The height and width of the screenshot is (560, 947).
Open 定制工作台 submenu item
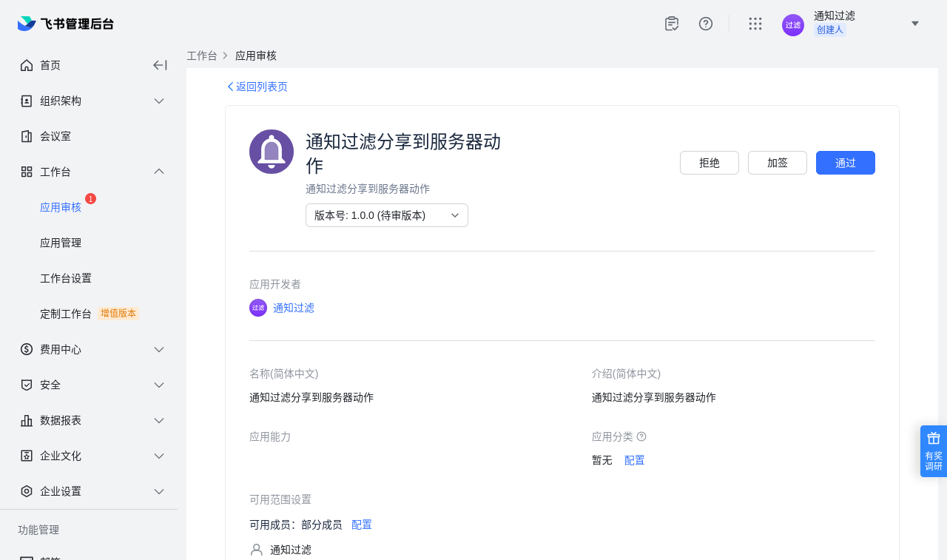click(66, 314)
